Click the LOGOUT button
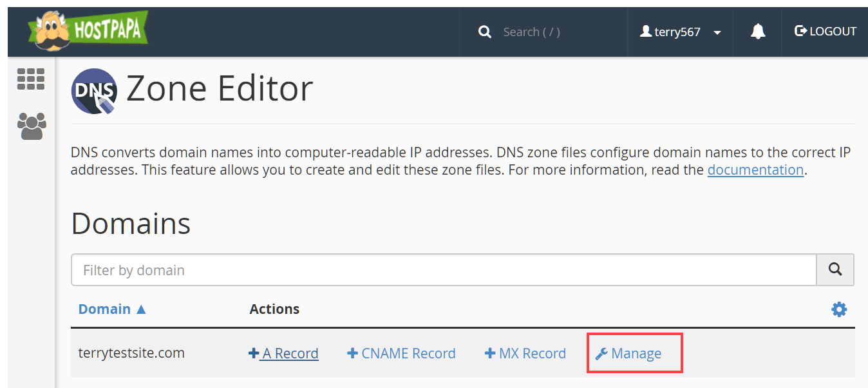Screen dimensions: 868x388 [x=826, y=31]
